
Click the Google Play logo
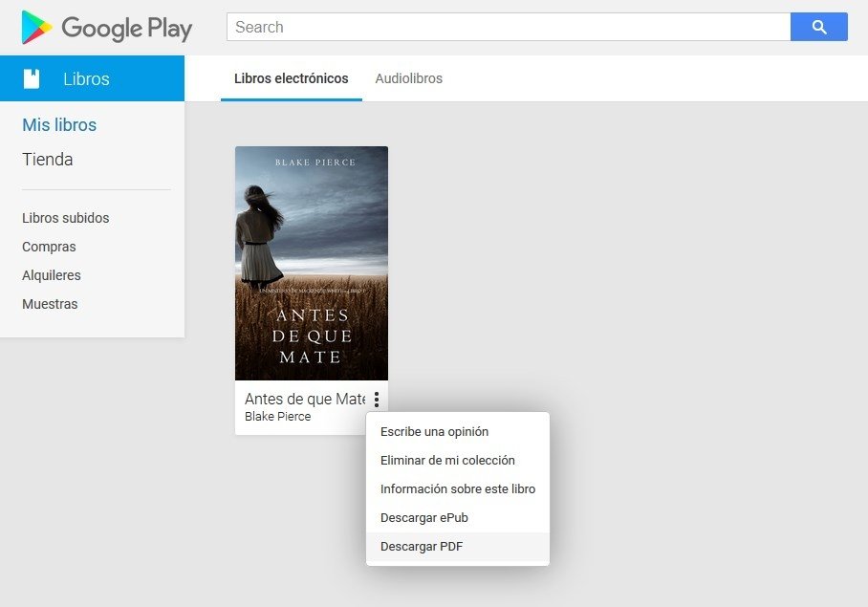[x=107, y=28]
